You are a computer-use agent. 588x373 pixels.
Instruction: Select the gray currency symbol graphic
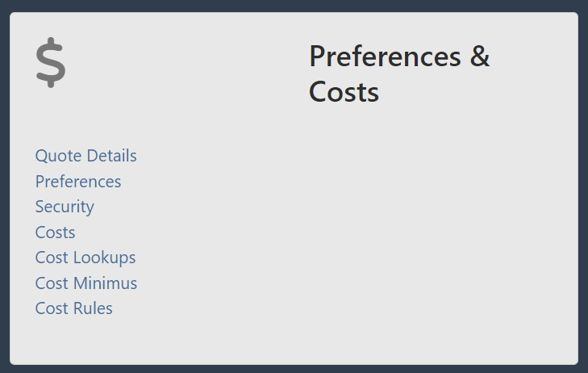coord(51,62)
